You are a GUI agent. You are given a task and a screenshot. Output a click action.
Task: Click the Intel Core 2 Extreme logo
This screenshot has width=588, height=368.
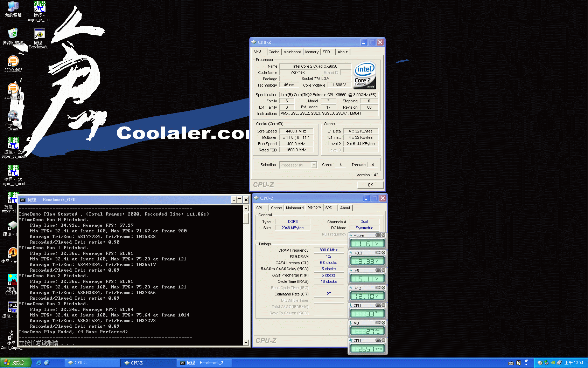[x=364, y=75]
